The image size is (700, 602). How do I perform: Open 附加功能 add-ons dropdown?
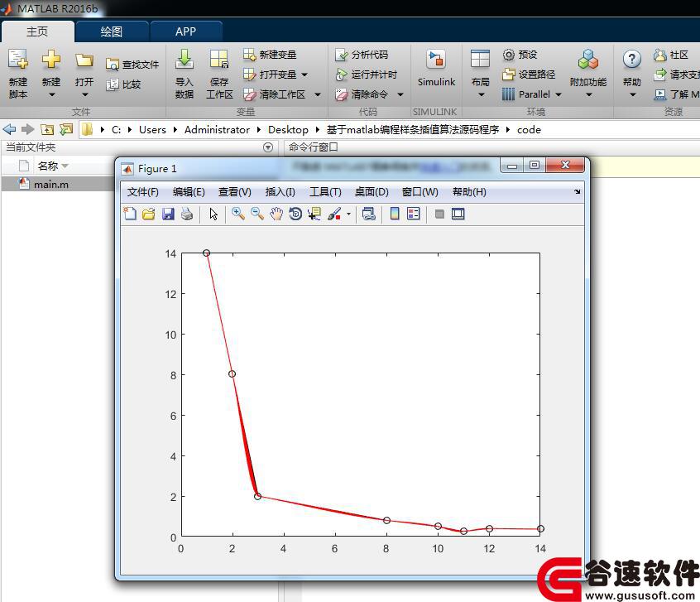coord(588,74)
